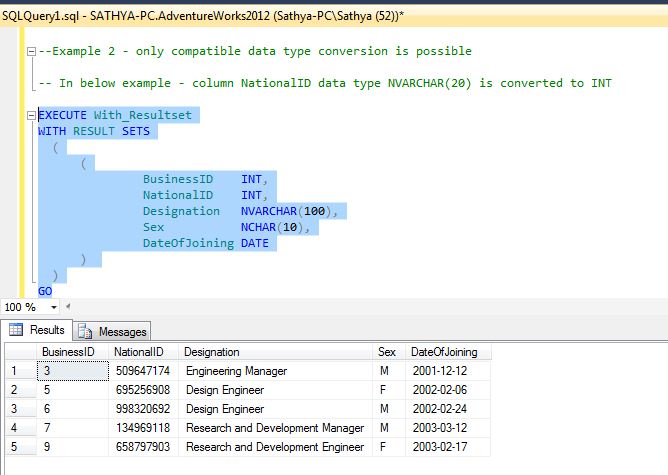This screenshot has height=475, width=668.
Task: Click date cell 2003-03-12
Action: point(448,428)
